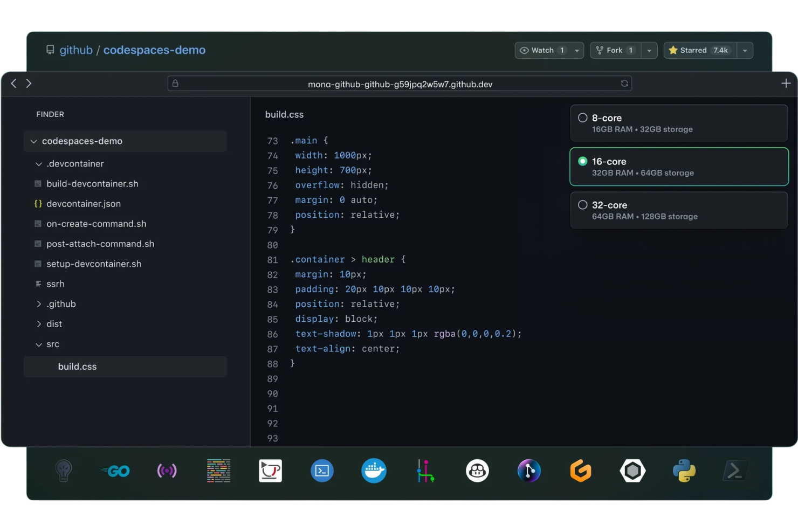
Task: Launch Python from the bottom dock
Action: [x=684, y=471]
